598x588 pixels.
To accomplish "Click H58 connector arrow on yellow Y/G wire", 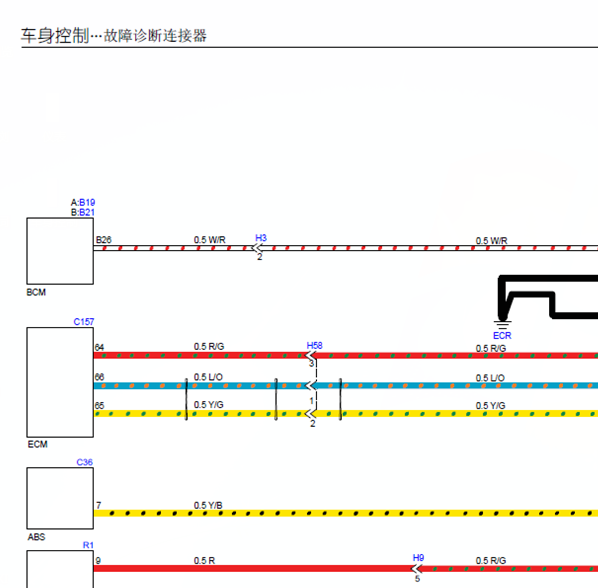I will (x=310, y=414).
